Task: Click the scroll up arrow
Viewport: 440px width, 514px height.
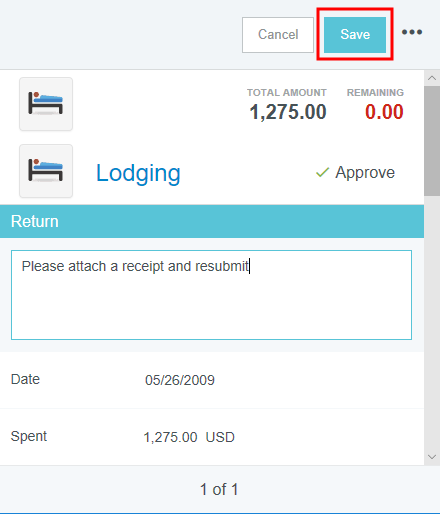Action: (432, 78)
